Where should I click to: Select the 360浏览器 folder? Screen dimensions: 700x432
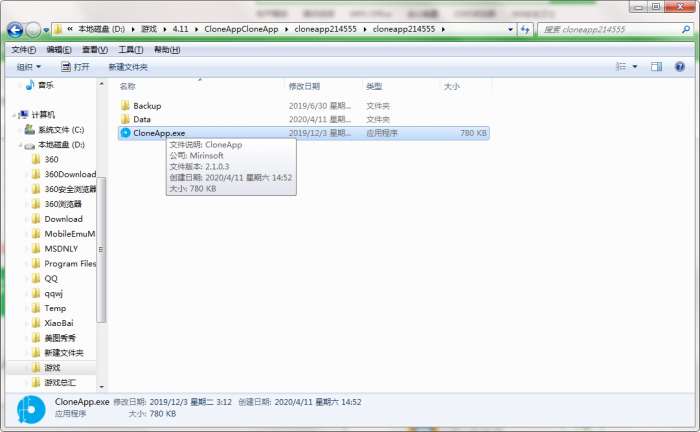click(x=63, y=204)
